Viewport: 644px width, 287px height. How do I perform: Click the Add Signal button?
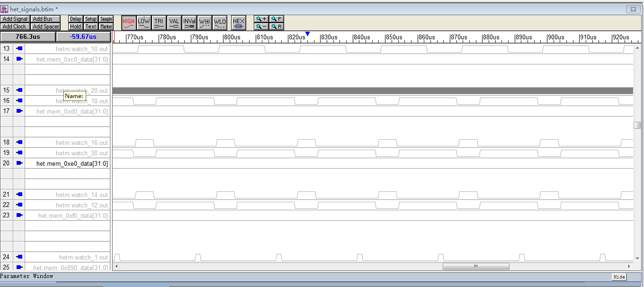[15, 19]
